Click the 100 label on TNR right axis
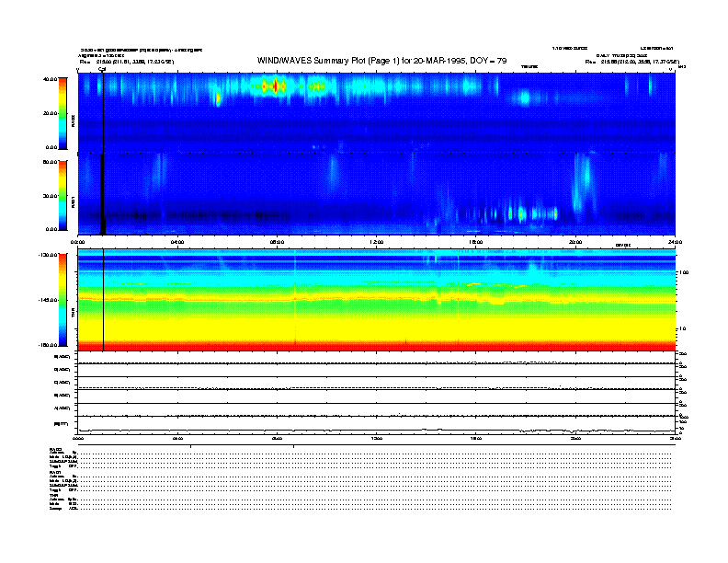The image size is (728, 563). click(684, 272)
